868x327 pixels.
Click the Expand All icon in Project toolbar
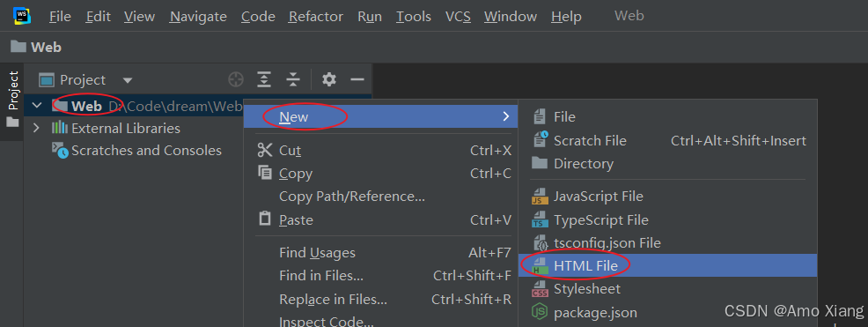tap(265, 80)
